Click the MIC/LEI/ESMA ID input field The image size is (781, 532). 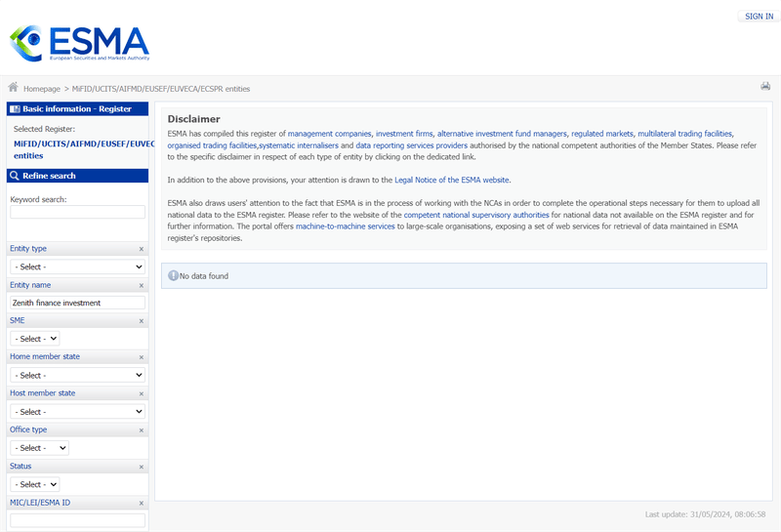(x=78, y=520)
